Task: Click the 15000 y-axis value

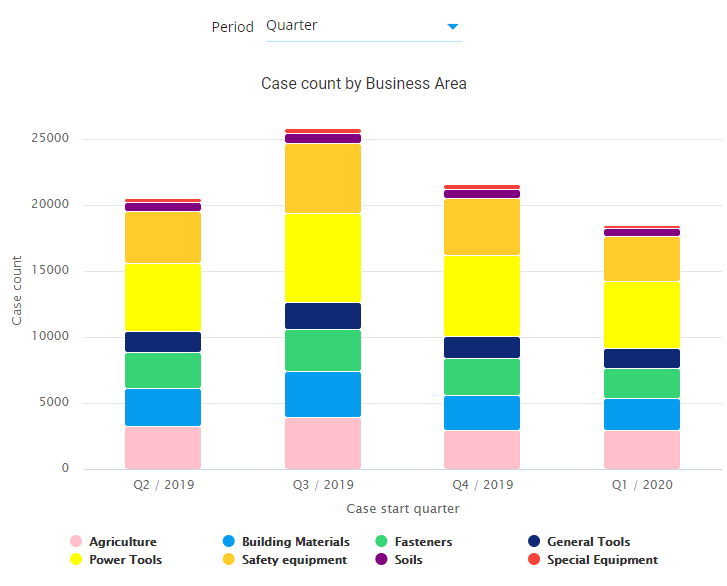Action: [x=50, y=270]
